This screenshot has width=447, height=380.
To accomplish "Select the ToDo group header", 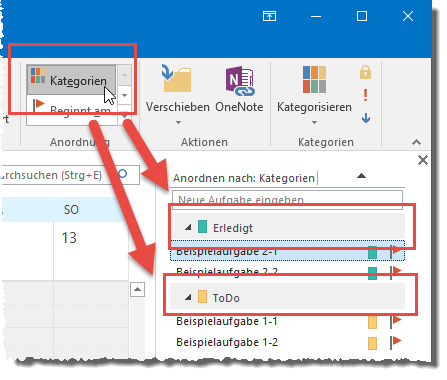I will point(287,297).
